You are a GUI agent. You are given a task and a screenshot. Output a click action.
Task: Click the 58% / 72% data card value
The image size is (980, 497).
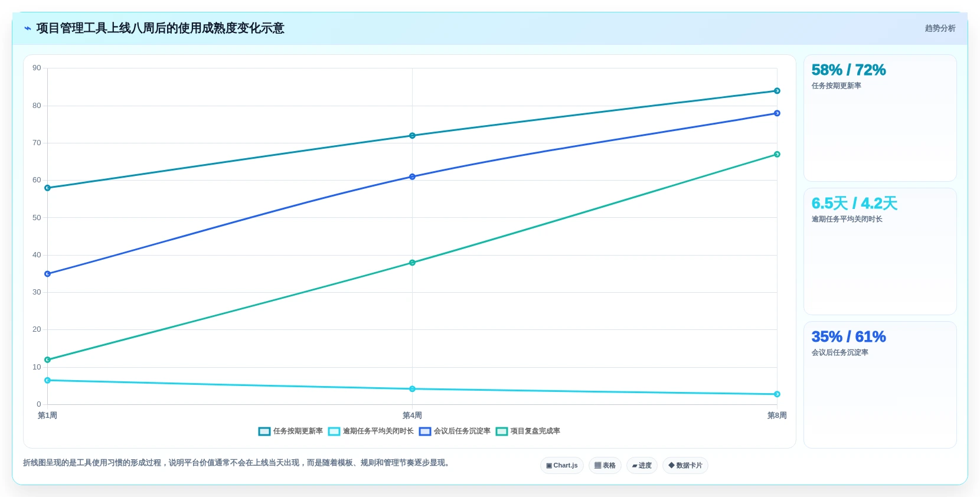click(x=848, y=70)
